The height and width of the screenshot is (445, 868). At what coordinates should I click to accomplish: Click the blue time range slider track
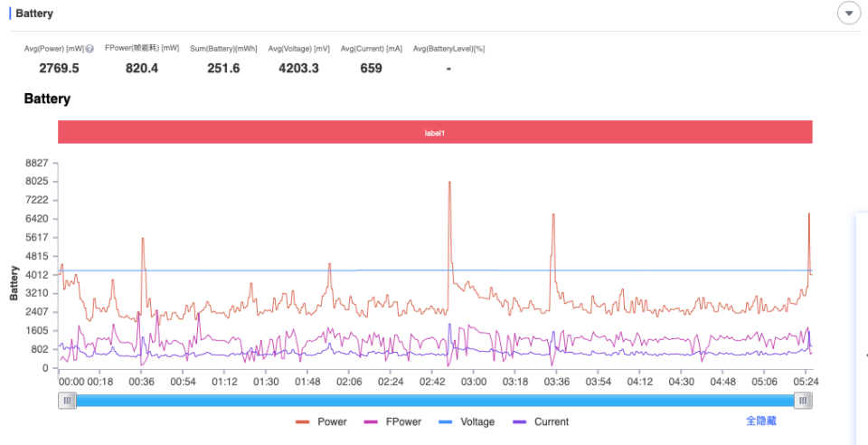coord(435,401)
